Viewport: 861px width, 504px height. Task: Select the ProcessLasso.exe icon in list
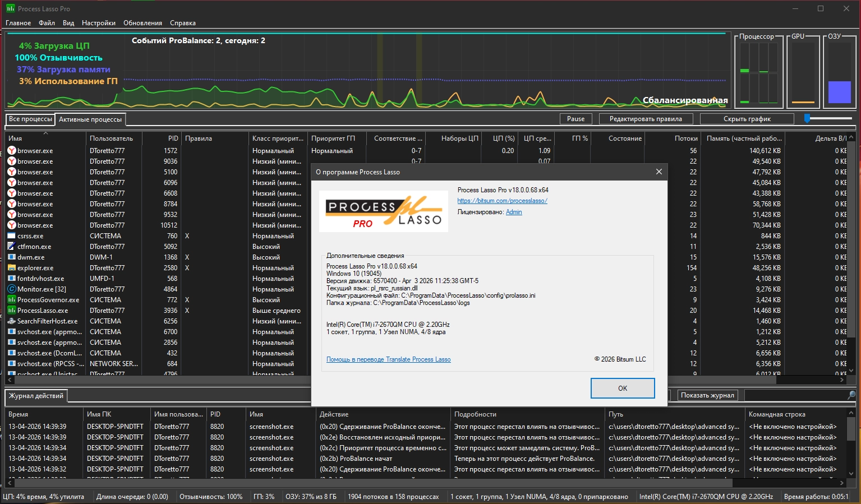click(x=11, y=311)
